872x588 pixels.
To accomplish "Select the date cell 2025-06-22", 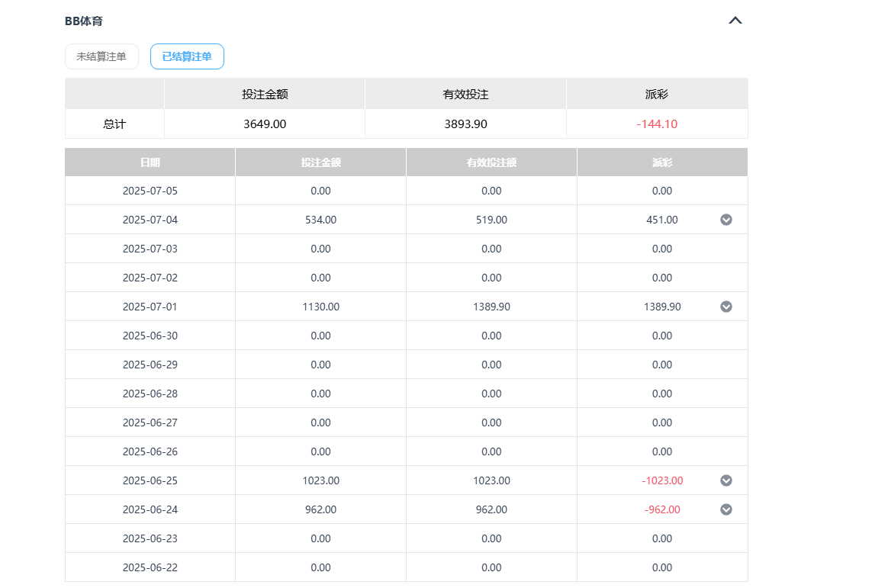I will (150, 567).
